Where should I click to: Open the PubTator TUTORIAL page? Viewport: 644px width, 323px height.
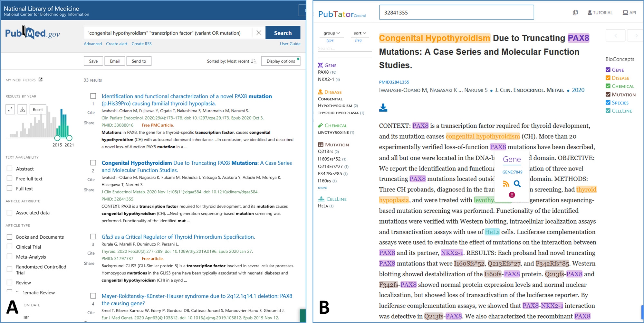click(600, 13)
